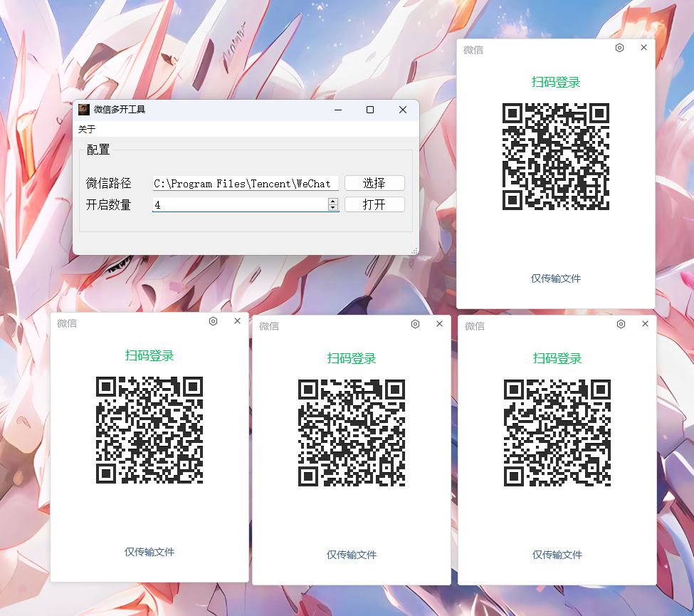
Task: Increase 开启数量 with the up arrow
Action: point(332,202)
